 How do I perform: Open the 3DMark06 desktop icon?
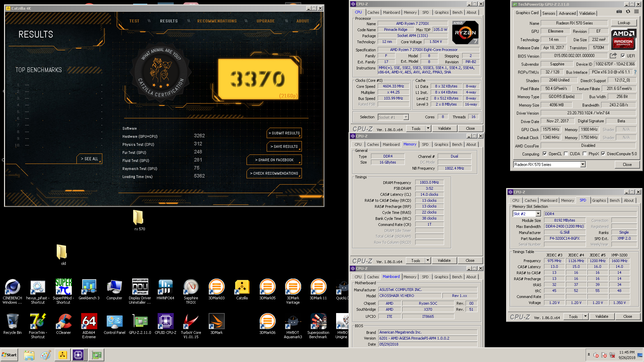[x=267, y=324]
